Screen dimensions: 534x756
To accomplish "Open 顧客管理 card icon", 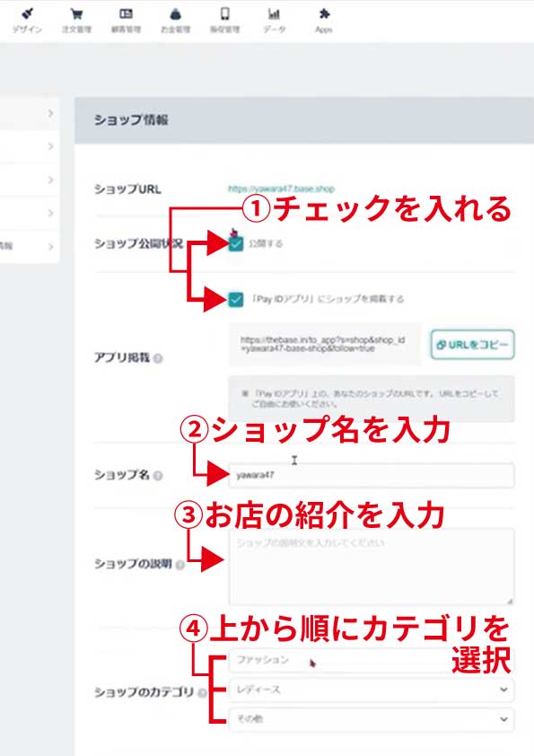I will [x=126, y=13].
